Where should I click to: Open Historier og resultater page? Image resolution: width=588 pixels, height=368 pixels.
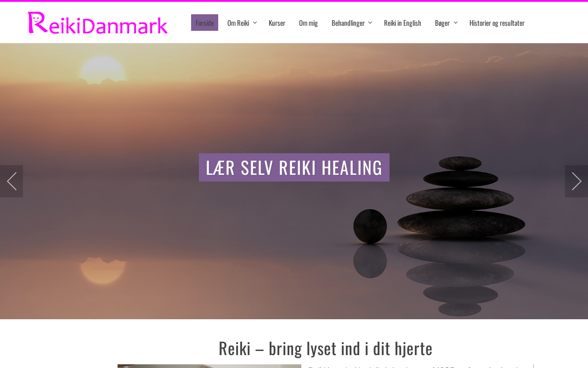[x=497, y=23]
